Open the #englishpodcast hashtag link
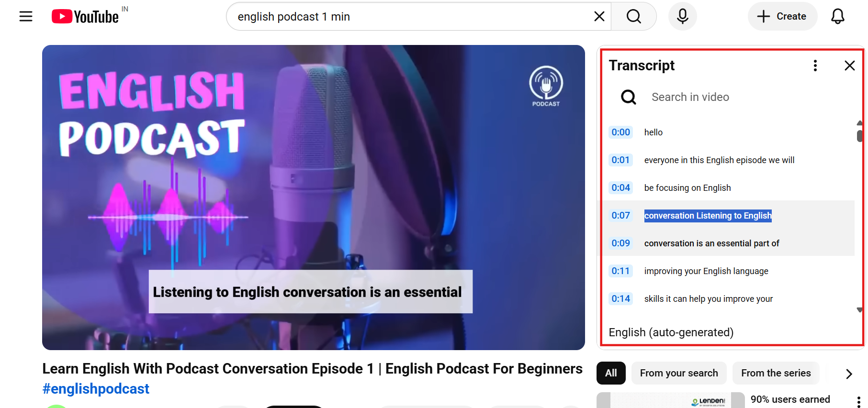868x408 pixels. 96,389
